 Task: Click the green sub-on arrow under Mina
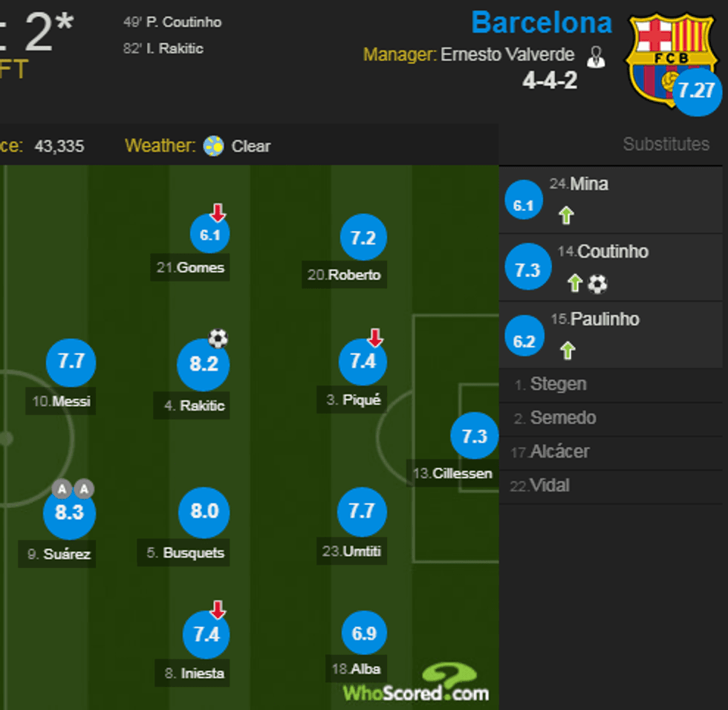click(566, 216)
